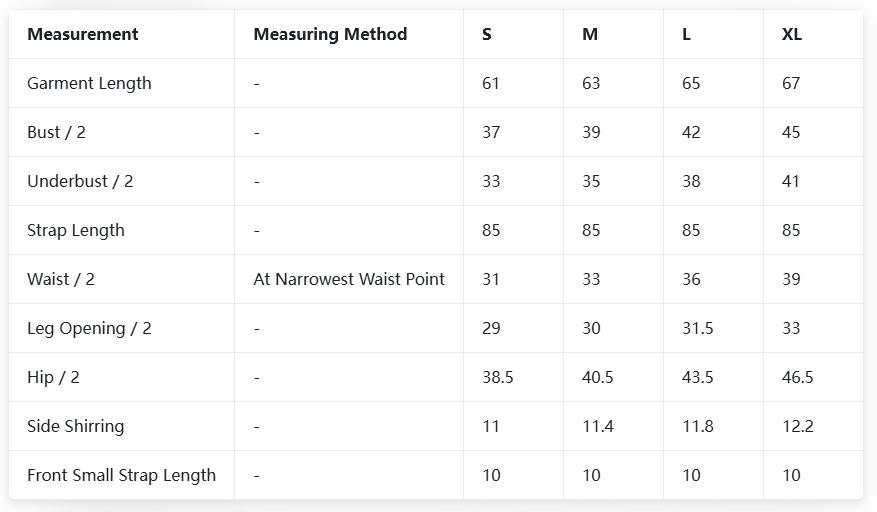Click the Hip / 2 row label
Viewport: 877px width, 512px height.
coord(53,377)
